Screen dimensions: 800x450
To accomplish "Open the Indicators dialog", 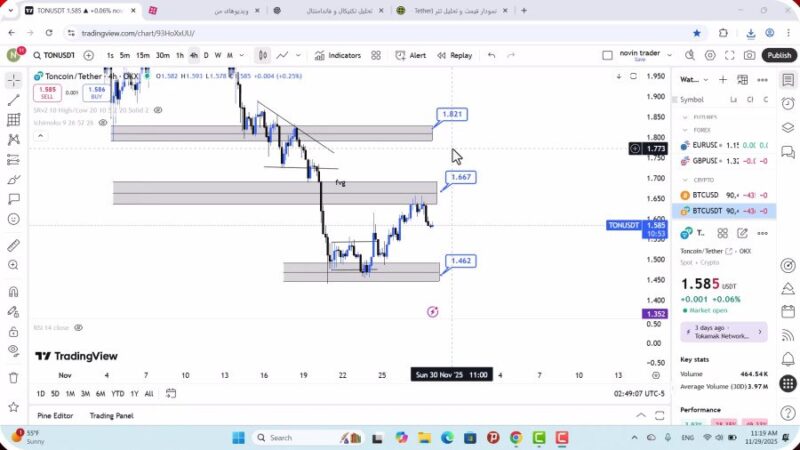I will 338,56.
